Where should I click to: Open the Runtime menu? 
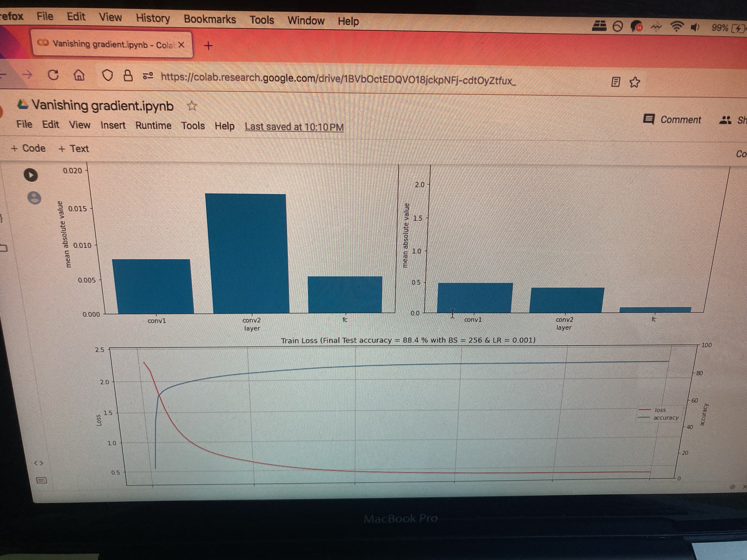click(153, 126)
